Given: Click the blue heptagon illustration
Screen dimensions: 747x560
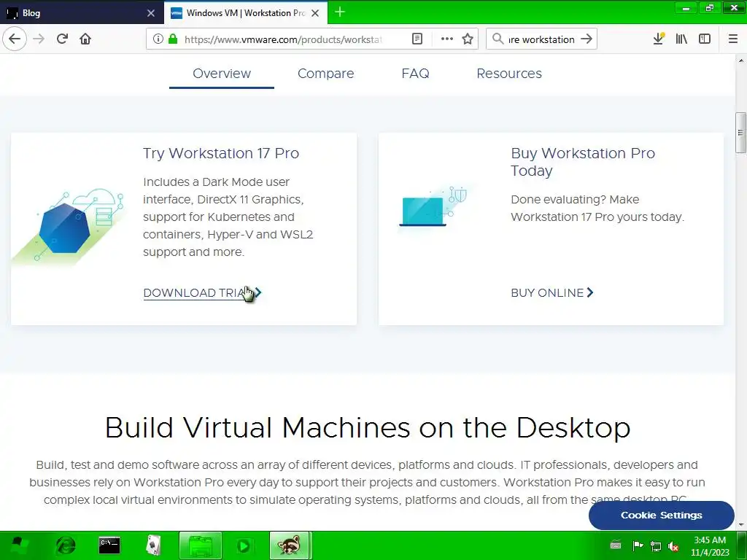Looking at the screenshot, I should point(66,227).
